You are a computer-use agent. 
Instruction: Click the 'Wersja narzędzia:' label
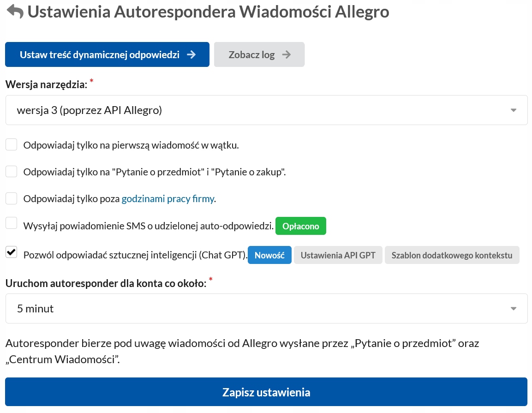[x=47, y=84]
